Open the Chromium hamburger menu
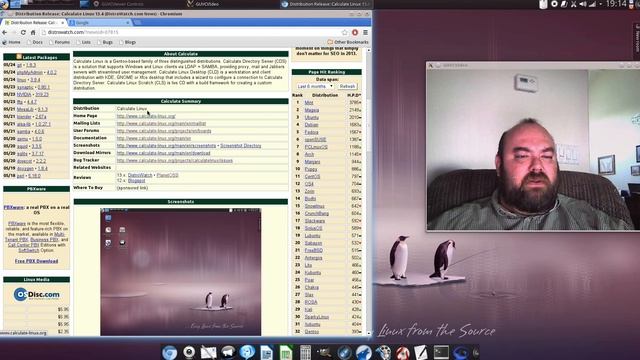The height and width of the screenshot is (360, 640). (x=365, y=32)
